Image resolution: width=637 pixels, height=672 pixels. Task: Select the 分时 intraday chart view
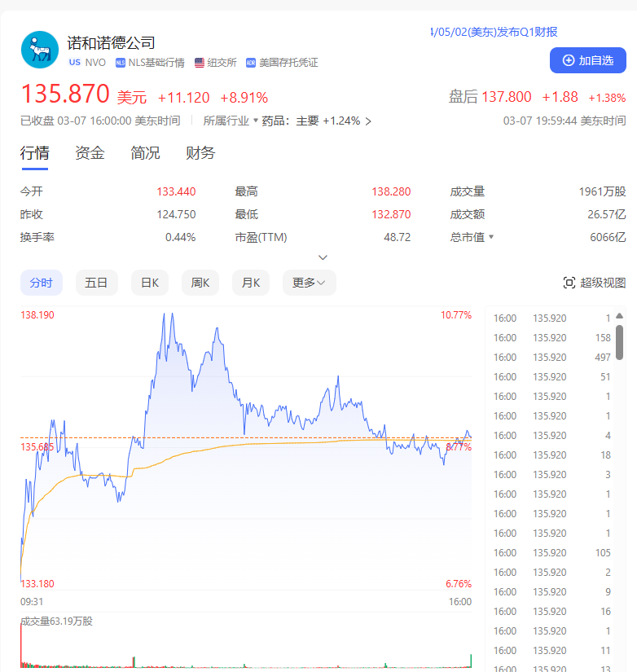click(41, 283)
